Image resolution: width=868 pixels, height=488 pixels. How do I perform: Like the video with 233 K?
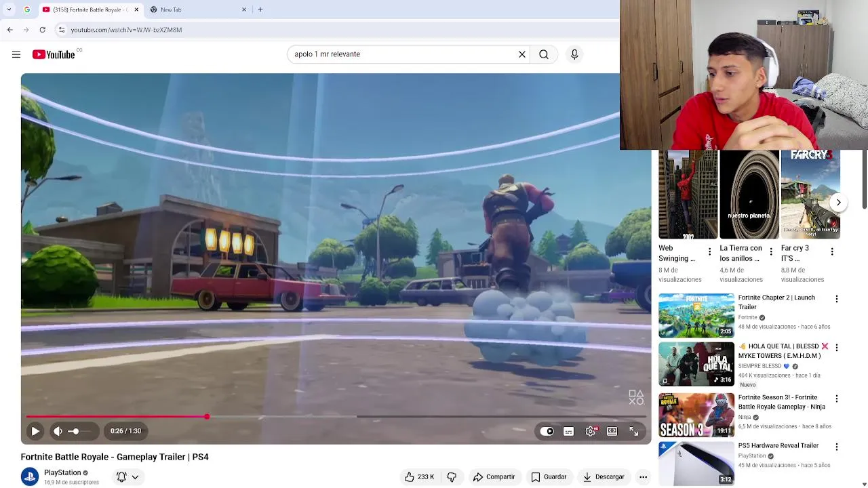click(x=419, y=477)
